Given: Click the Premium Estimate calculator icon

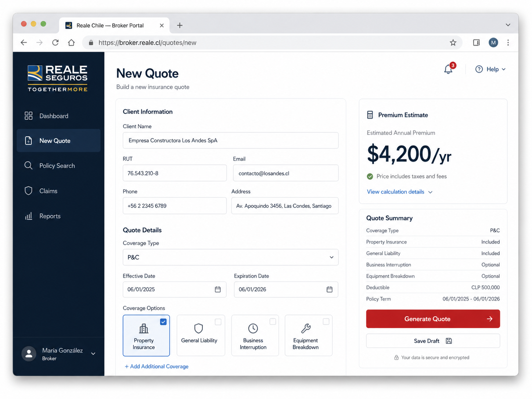Looking at the screenshot, I should pos(370,115).
